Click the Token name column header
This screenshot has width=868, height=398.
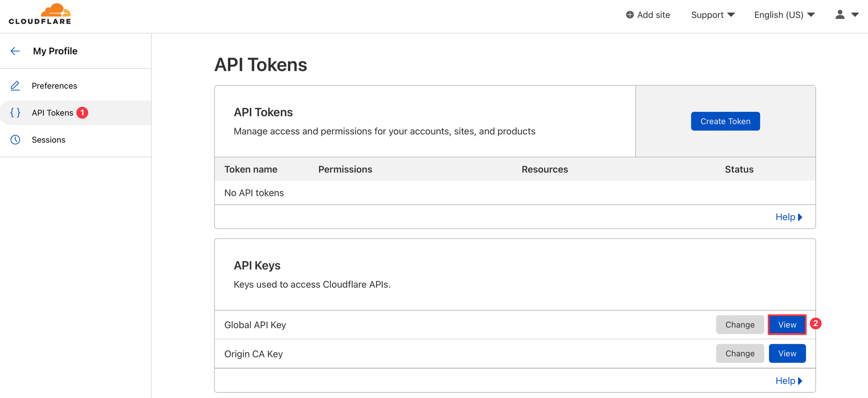251,170
